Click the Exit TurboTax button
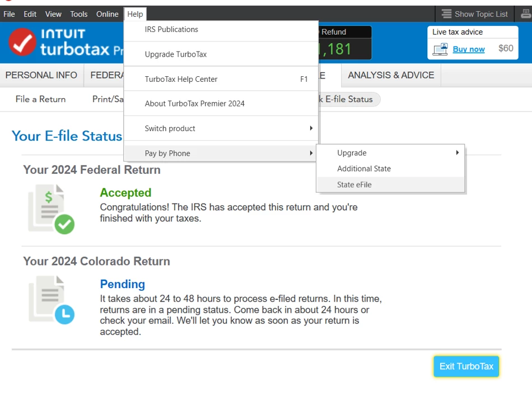This screenshot has width=532, height=399. coord(466,366)
